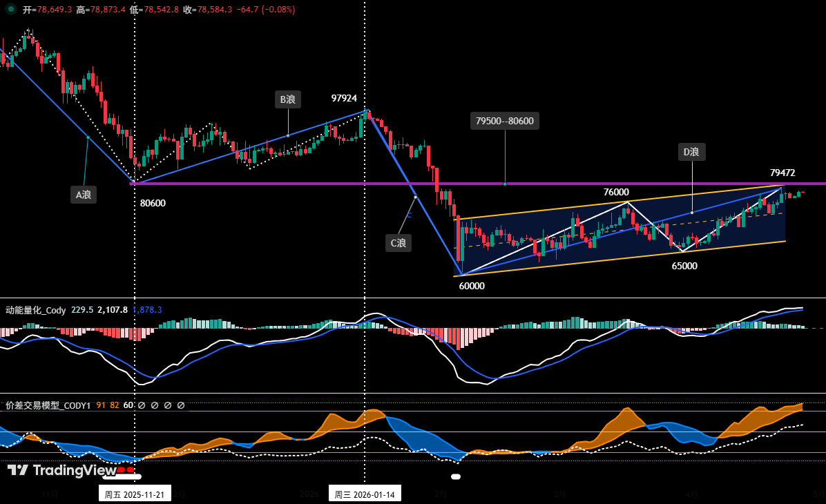Toggle the last ∅ symbol on indicator header
This screenshot has width=826, height=504.
[182, 405]
